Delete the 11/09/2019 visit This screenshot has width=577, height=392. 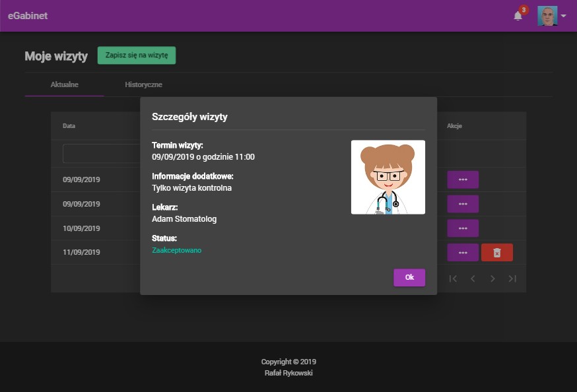[x=496, y=253]
